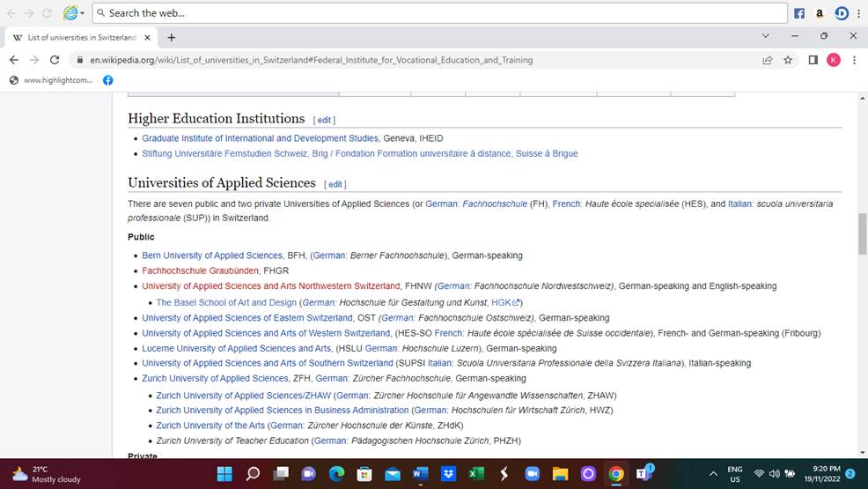Open Bern University of Applied Sciences link
The height and width of the screenshot is (489, 868).
(x=212, y=256)
